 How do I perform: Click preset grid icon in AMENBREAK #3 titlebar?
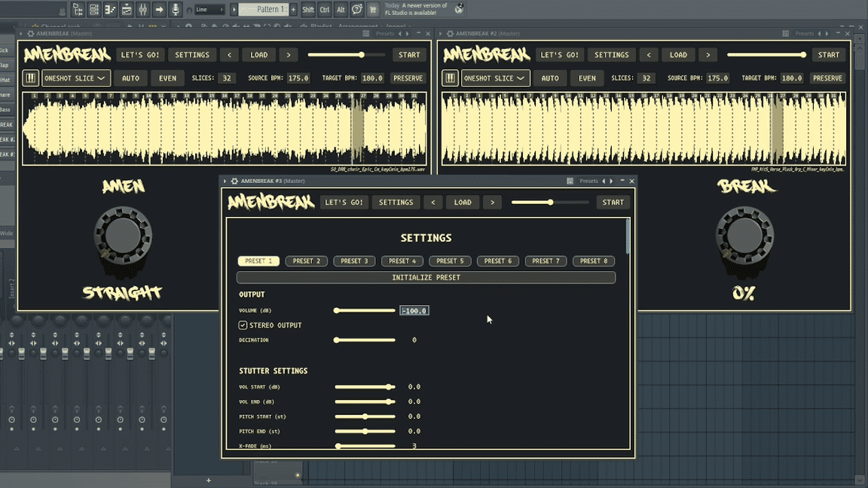tap(570, 181)
